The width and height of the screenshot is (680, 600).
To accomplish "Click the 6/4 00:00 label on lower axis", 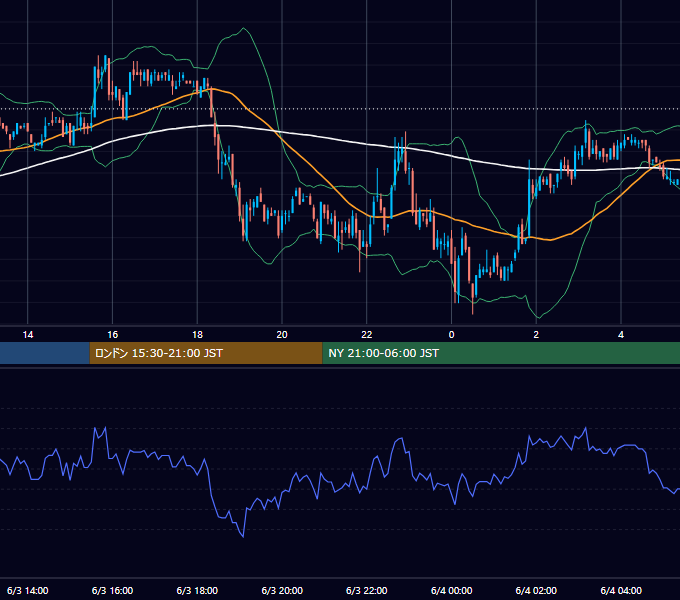I will tap(451, 590).
